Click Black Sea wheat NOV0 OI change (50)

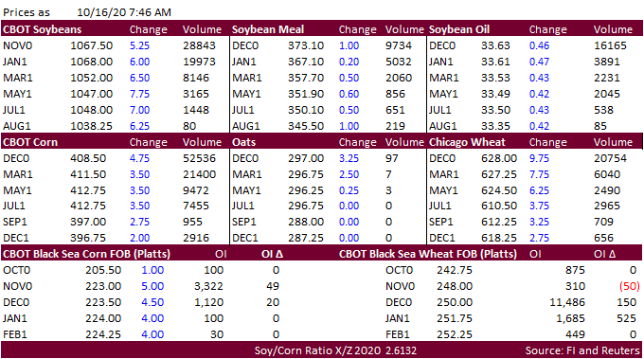coord(630,286)
